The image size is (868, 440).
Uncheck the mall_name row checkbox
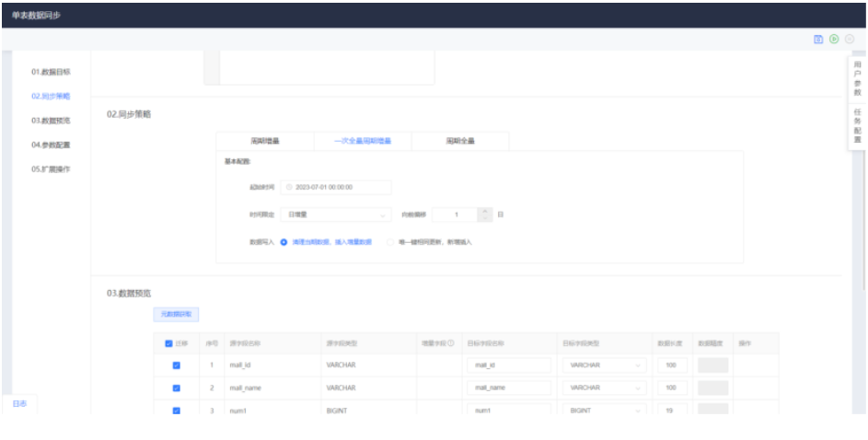177,388
